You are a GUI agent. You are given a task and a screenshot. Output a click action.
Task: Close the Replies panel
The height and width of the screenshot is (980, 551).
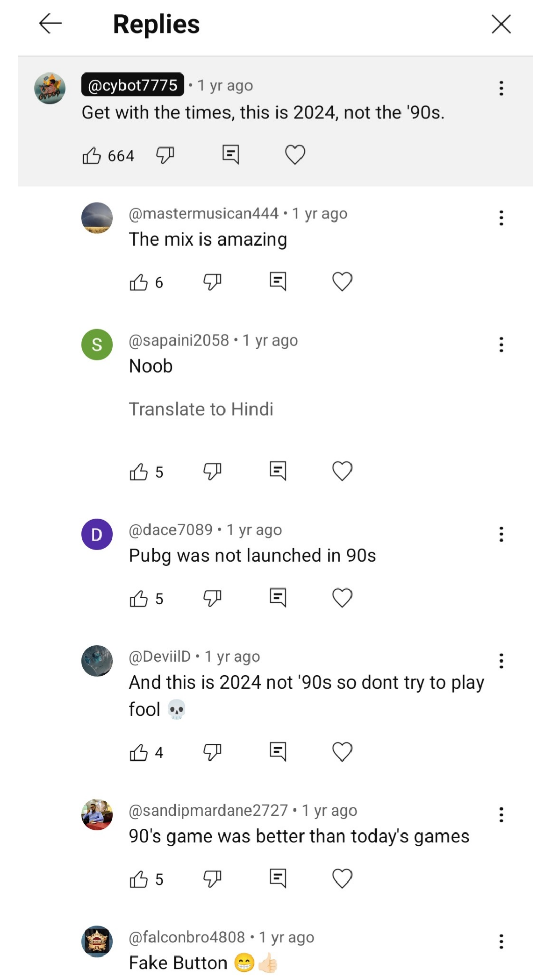click(x=501, y=23)
